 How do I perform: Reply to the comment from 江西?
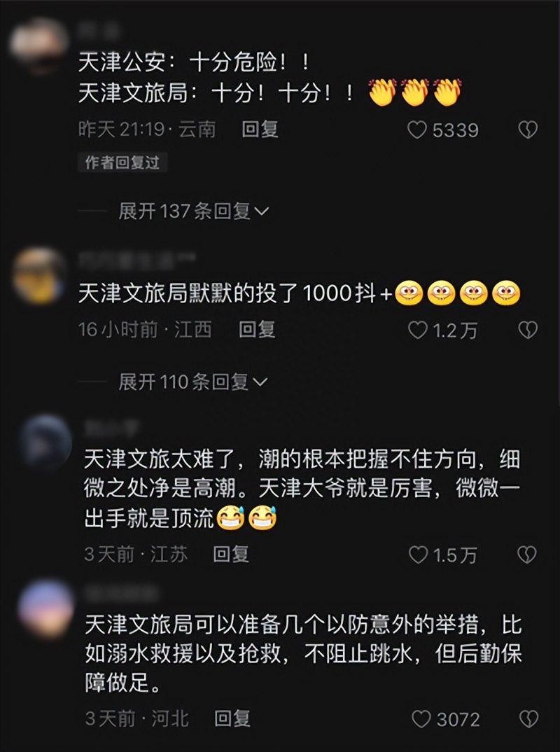pos(257,330)
